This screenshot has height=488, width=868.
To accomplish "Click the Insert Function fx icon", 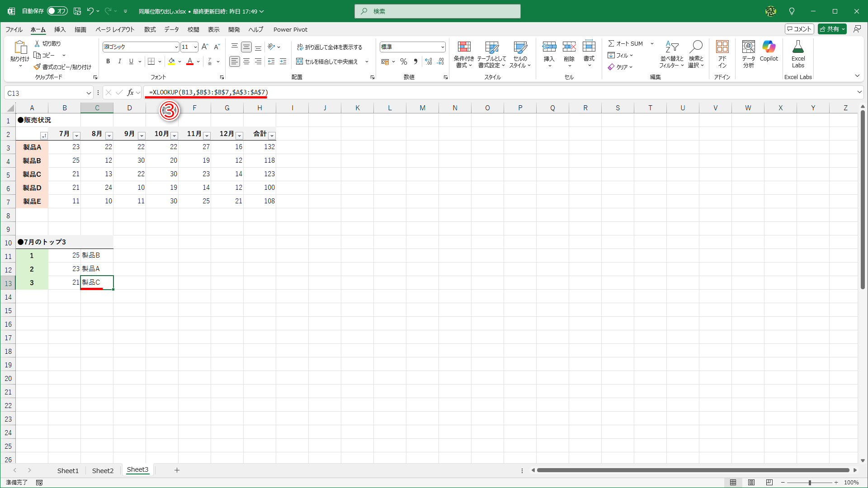I will [130, 93].
